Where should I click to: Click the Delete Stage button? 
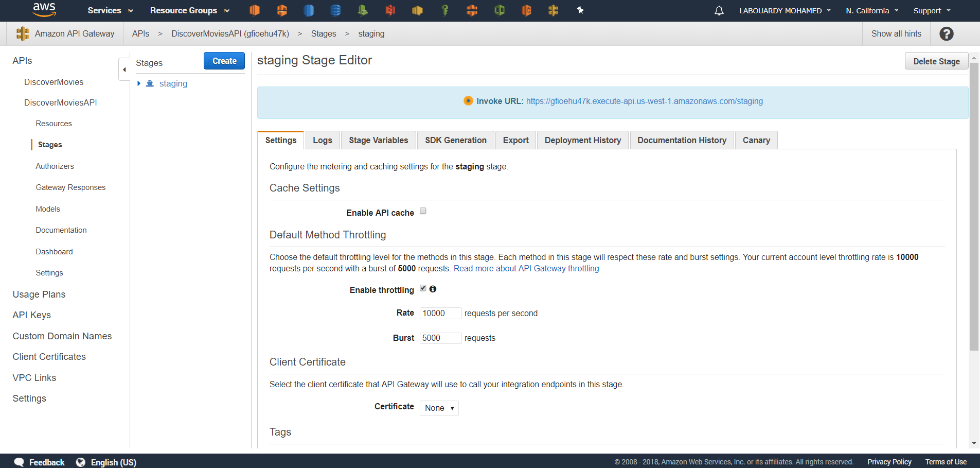tap(936, 61)
